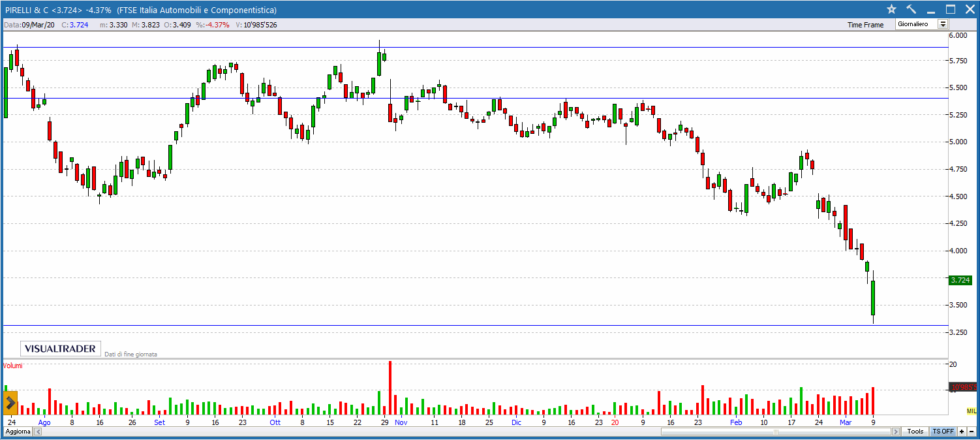Screen dimensions: 980x440
Task: Select the topmost blue horizontal resistance line
Action: click(x=475, y=47)
